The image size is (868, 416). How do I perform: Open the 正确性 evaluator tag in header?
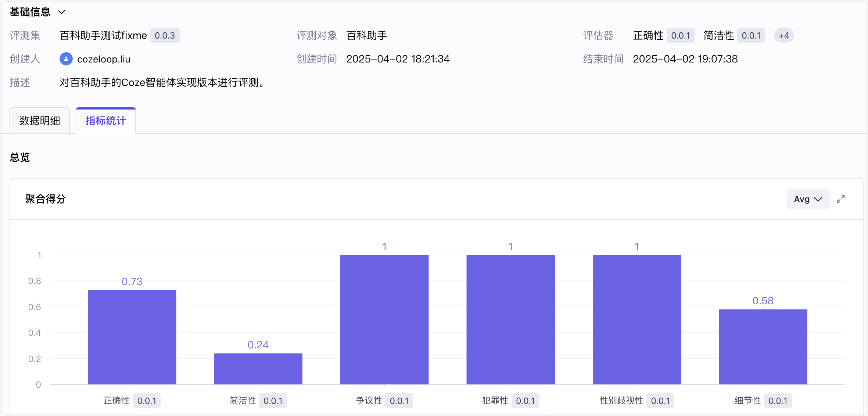point(664,36)
